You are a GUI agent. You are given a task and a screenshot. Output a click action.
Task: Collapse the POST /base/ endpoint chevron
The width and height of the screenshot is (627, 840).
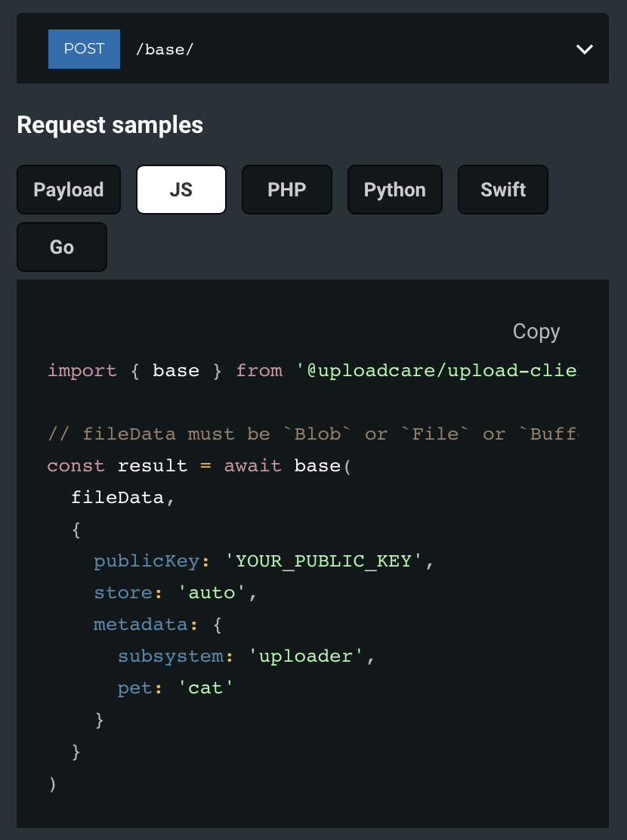pos(584,49)
